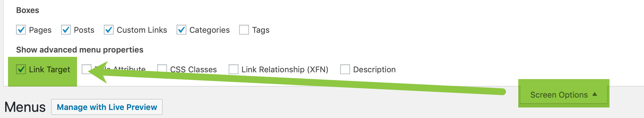The image size is (644, 118).
Task: Click the Description label text
Action: (374, 70)
